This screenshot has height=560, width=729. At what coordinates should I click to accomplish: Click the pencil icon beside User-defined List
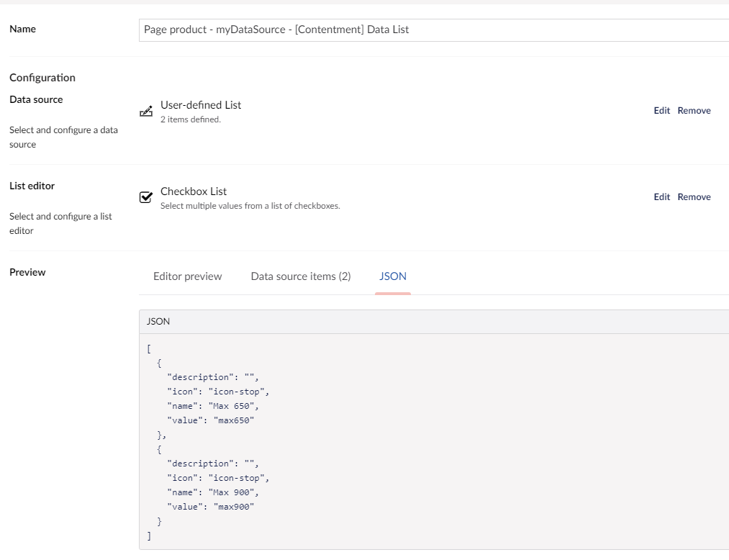tap(146, 110)
